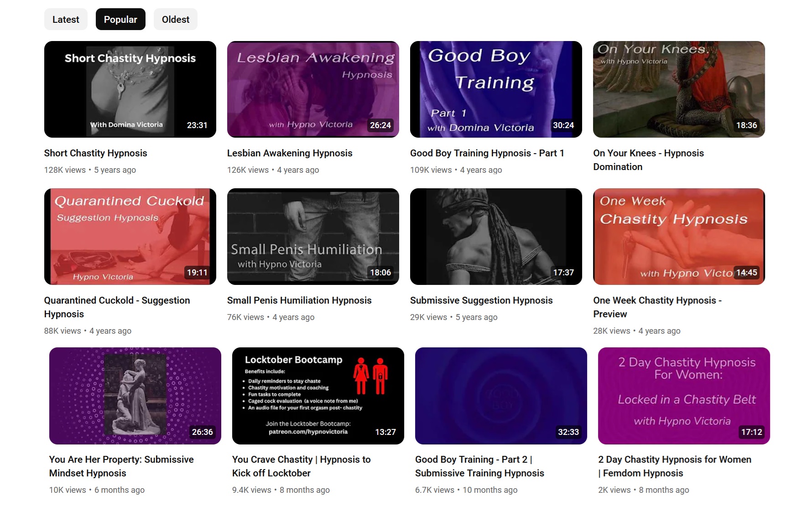The width and height of the screenshot is (786, 532).
Task: Sort videos by Oldest
Action: click(175, 20)
